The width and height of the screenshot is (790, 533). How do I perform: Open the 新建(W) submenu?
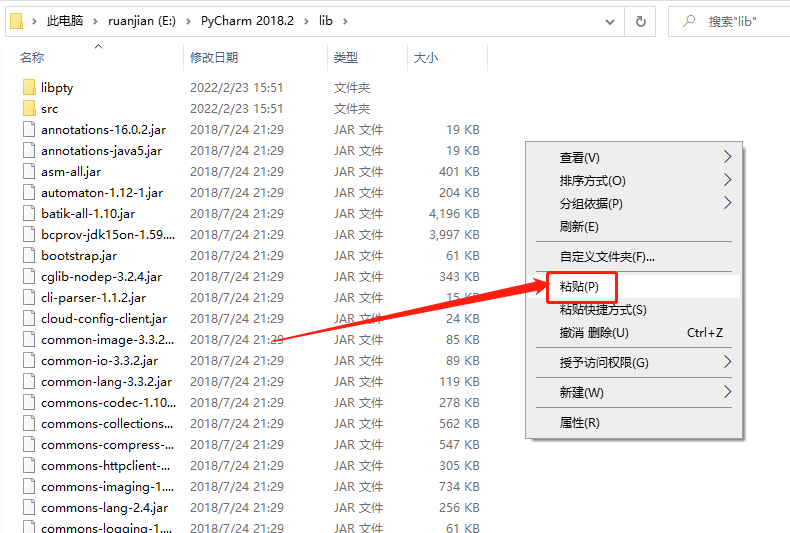[x=634, y=392]
